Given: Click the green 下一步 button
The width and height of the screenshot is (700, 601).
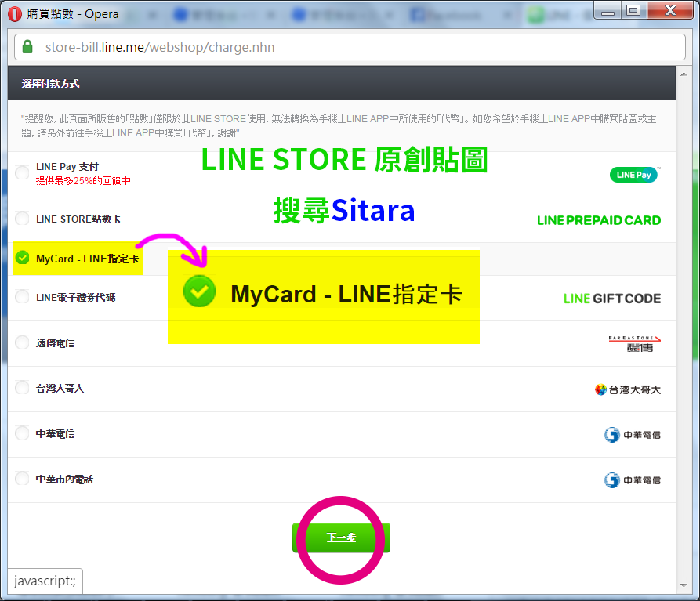Looking at the screenshot, I should (341, 538).
